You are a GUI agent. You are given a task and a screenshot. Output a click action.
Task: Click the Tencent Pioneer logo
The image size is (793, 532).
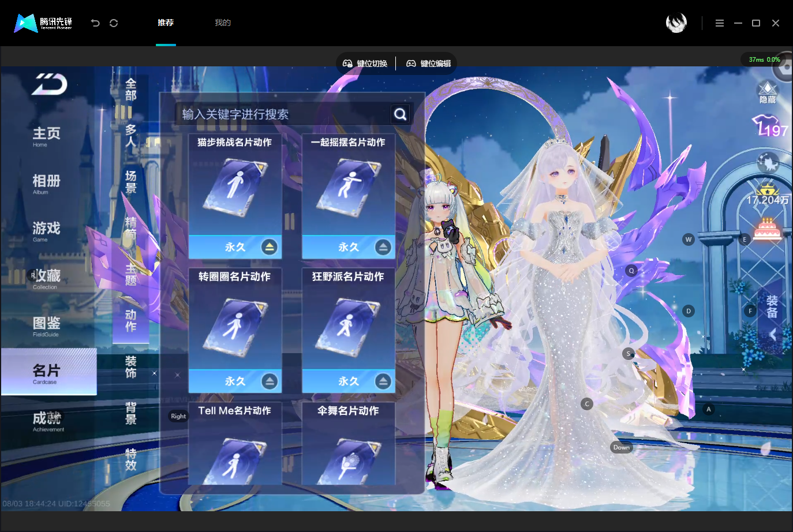[43, 23]
